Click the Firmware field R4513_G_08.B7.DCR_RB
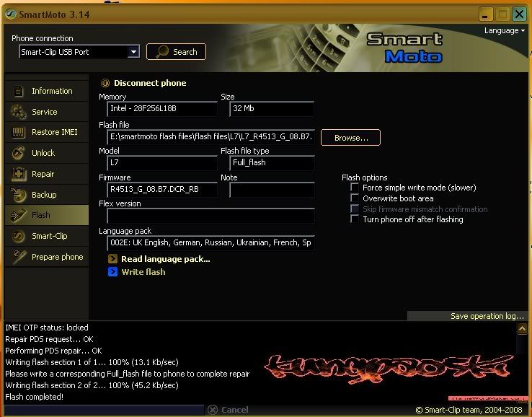Image resolution: width=532 pixels, height=417 pixels. pos(162,190)
